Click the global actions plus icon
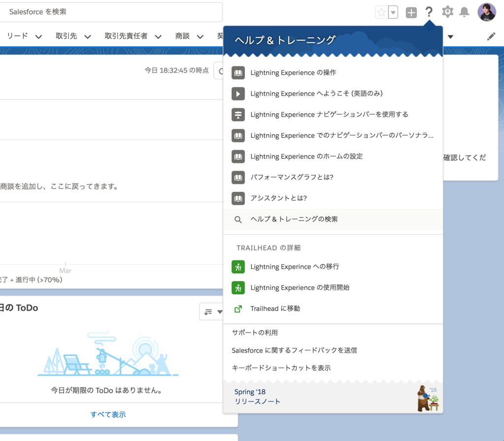 tap(411, 12)
